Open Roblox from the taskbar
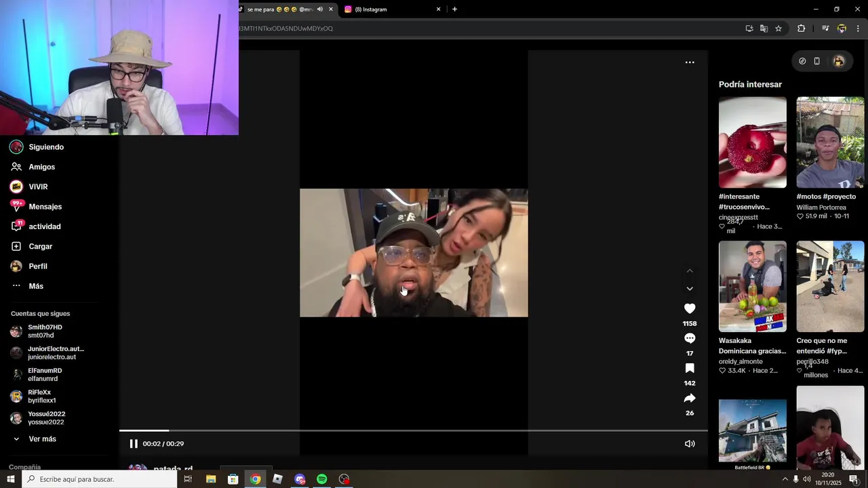 [x=277, y=479]
